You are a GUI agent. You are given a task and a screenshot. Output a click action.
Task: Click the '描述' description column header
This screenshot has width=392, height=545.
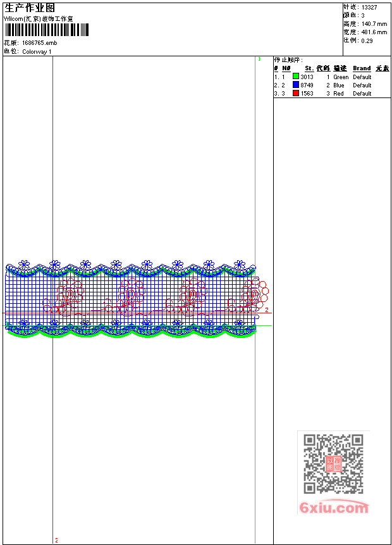(340, 68)
